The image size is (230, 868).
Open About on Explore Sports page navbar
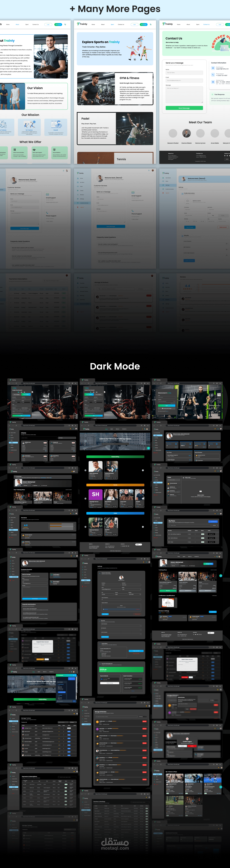pos(103,24)
